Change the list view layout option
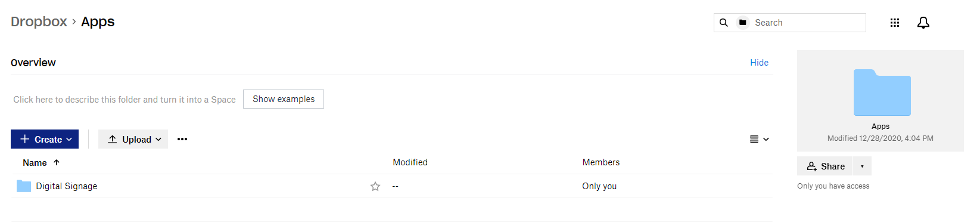Image resolution: width=980 pixels, height=222 pixels. 759,139
